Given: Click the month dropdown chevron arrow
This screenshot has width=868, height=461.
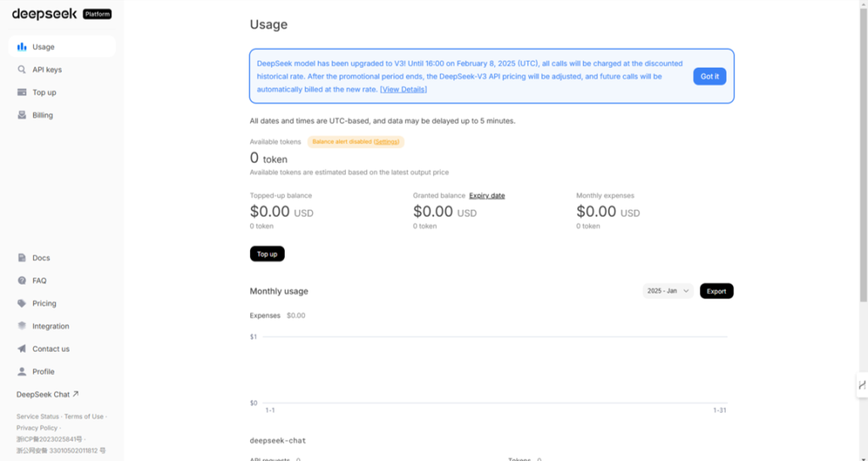Looking at the screenshot, I should pyautogui.click(x=686, y=292).
